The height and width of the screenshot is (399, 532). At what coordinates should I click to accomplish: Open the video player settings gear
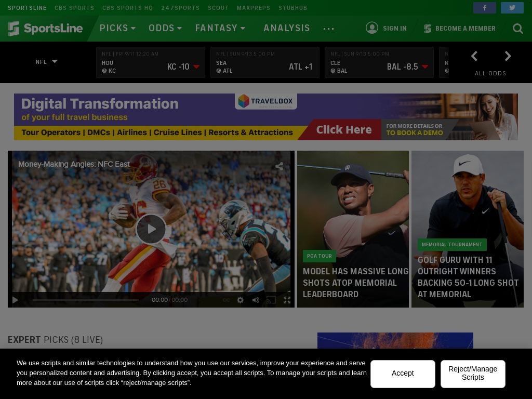tap(240, 300)
